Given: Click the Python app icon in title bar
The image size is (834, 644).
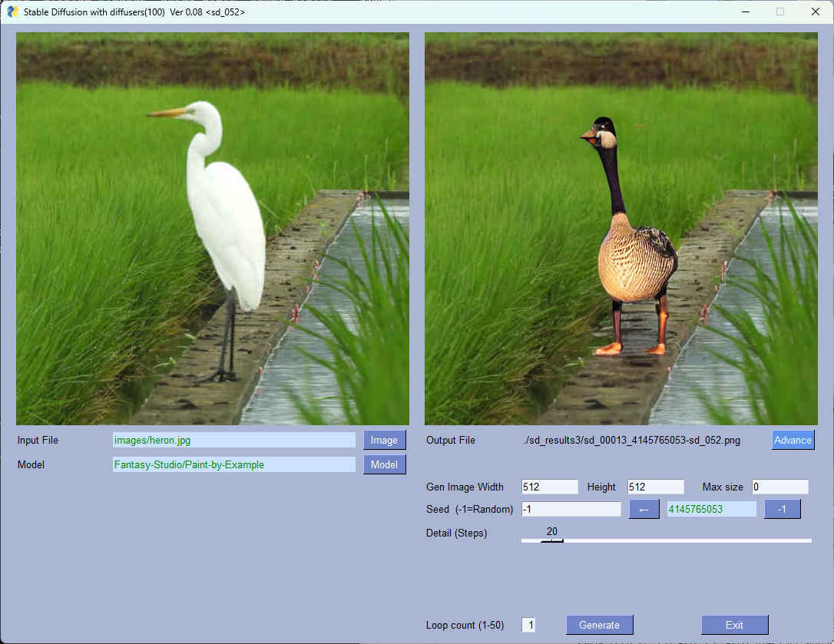Looking at the screenshot, I should coord(13,12).
